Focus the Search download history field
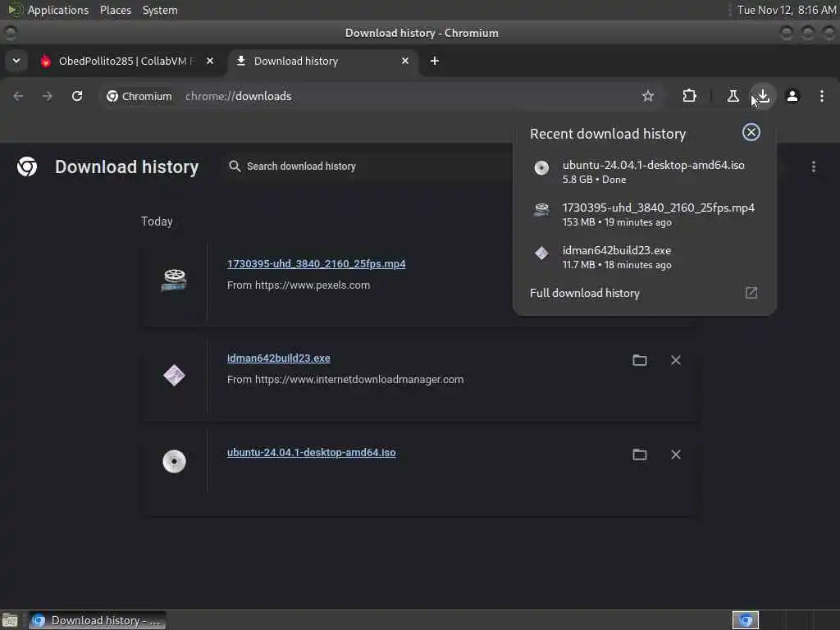 [370, 166]
